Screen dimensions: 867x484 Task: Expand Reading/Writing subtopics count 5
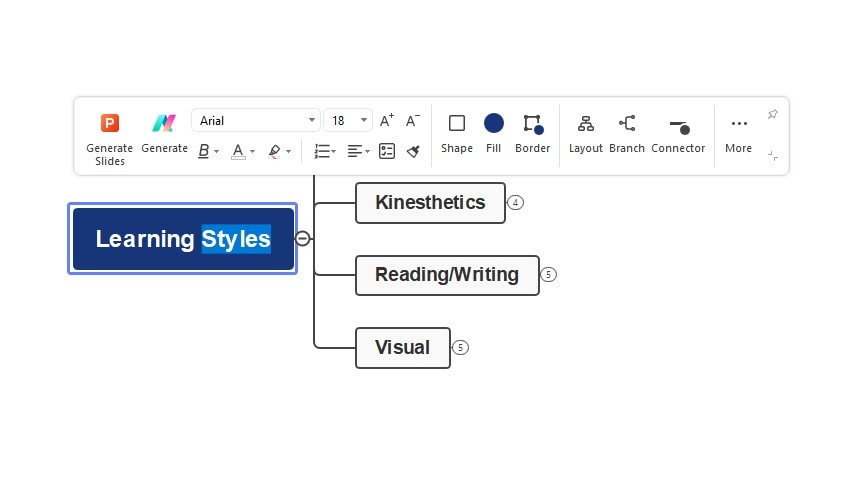tap(548, 274)
